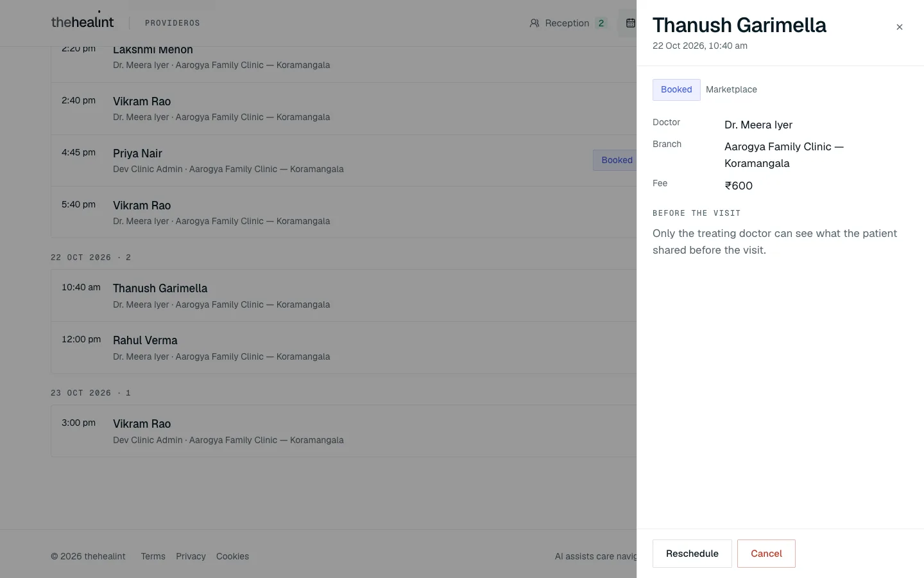Open the Reception queue link
Image resolution: width=924 pixels, height=578 pixels.
(568, 23)
